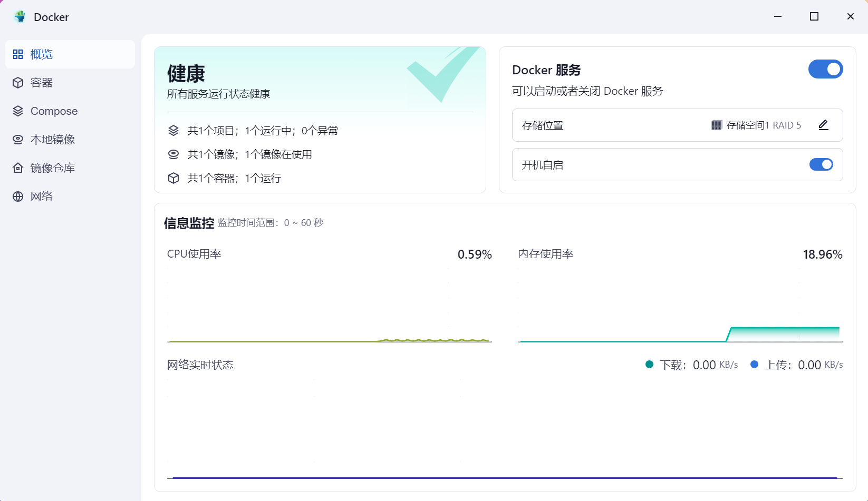Click the 网络实时状态 label

[200, 365]
